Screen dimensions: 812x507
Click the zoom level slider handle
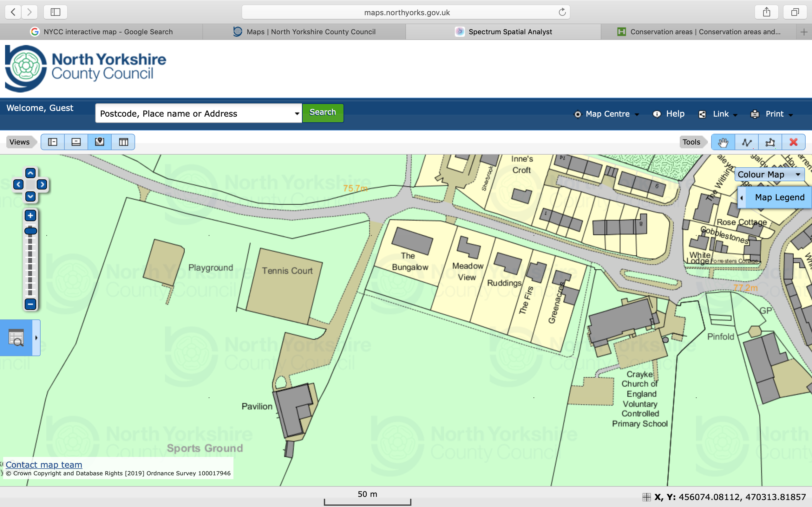click(30, 231)
